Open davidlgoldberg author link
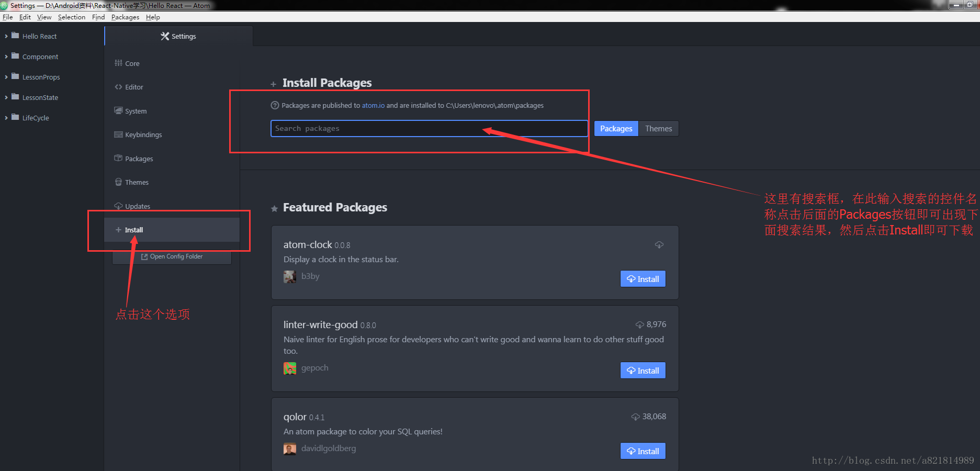980x471 pixels. [x=329, y=448]
